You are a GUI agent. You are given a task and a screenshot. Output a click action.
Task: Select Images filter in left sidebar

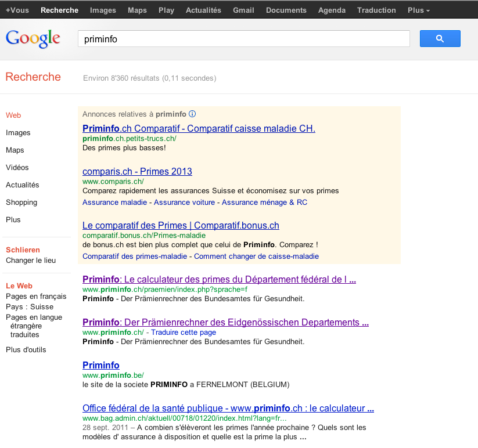click(18, 133)
